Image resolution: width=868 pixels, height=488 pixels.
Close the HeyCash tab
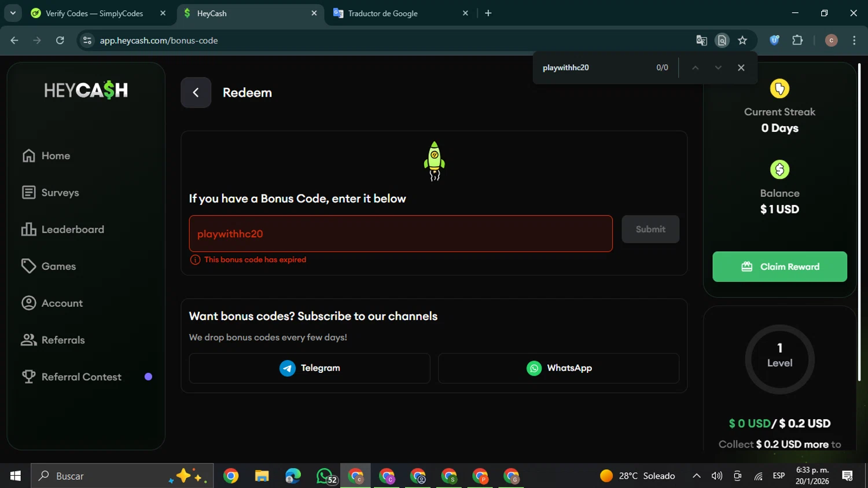[314, 13]
